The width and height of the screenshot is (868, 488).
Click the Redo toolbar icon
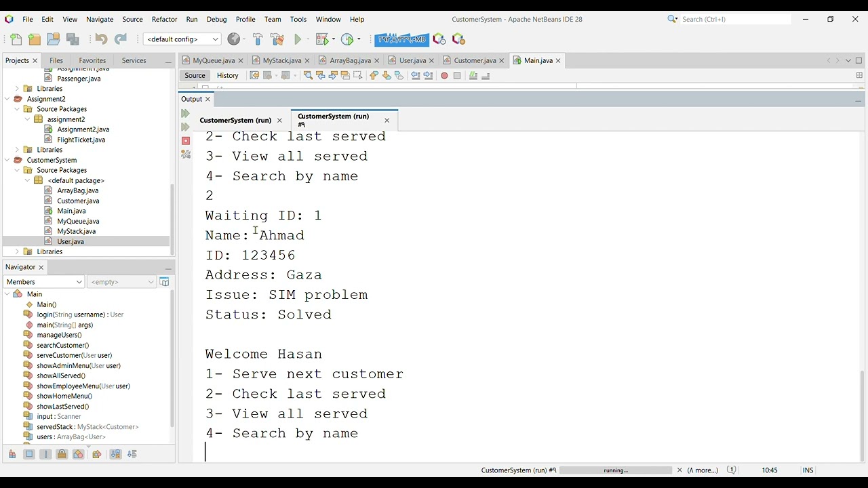[x=121, y=39]
